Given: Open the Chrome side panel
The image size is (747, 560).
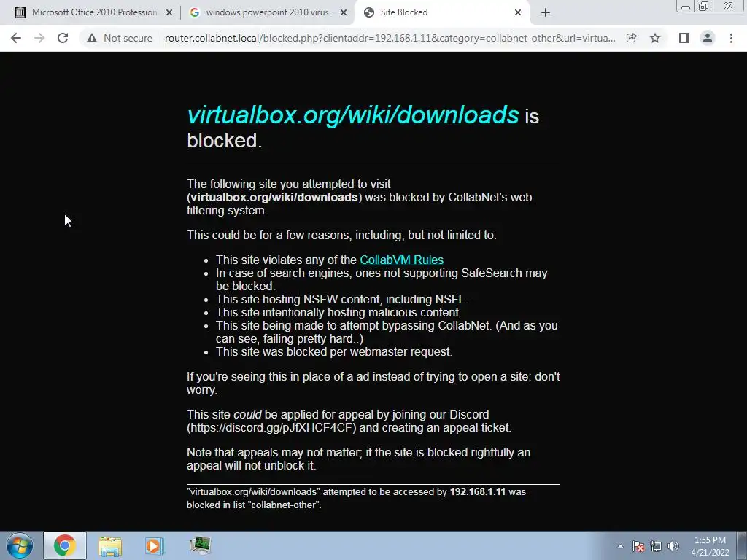Looking at the screenshot, I should click(684, 38).
